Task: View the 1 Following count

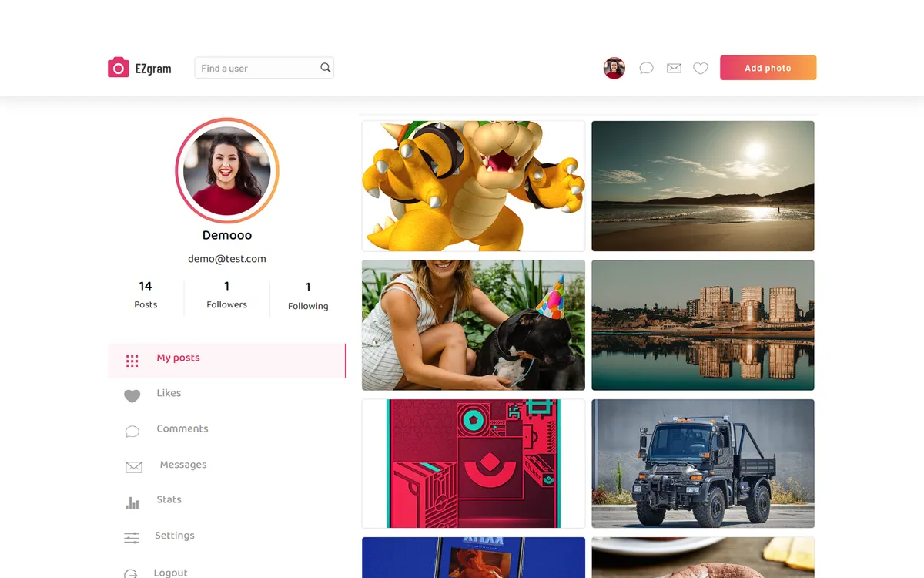Action: [x=308, y=296]
